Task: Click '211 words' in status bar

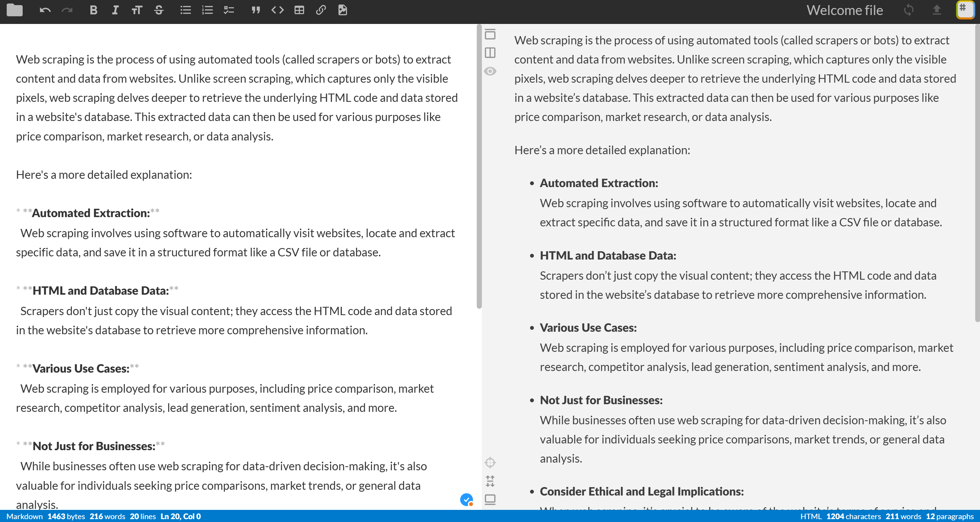Action: coord(903,516)
